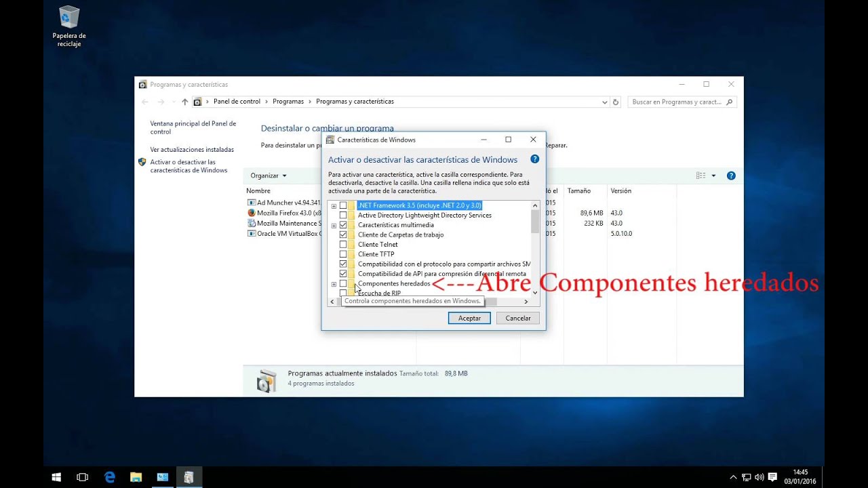Open the Action Center notification icon
The width and height of the screenshot is (868, 488).
point(772,477)
